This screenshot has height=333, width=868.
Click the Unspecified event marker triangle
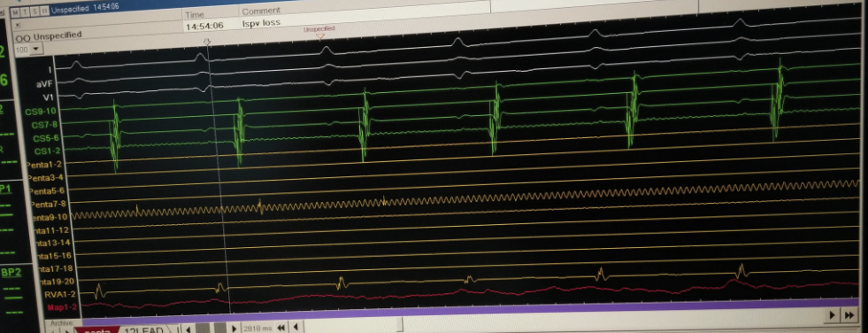(319, 36)
